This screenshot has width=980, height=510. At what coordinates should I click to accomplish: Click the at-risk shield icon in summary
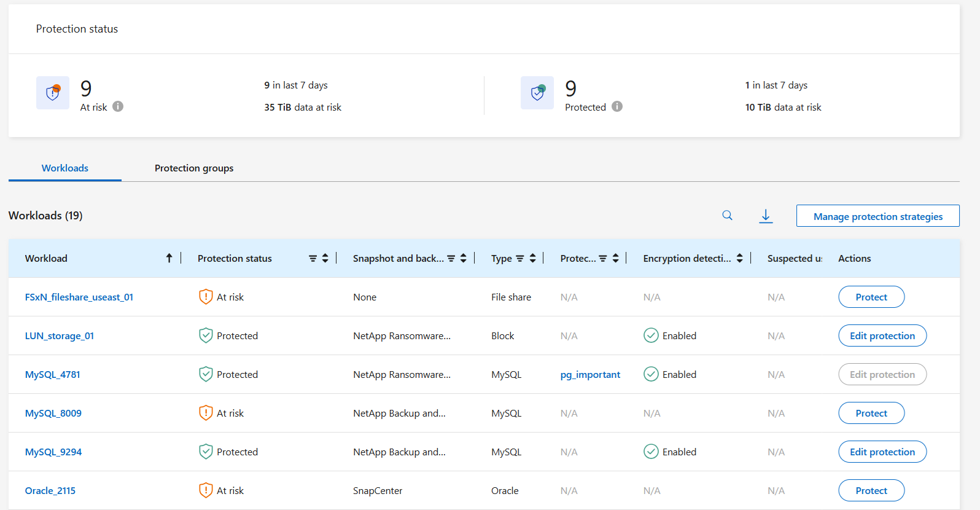[53, 93]
